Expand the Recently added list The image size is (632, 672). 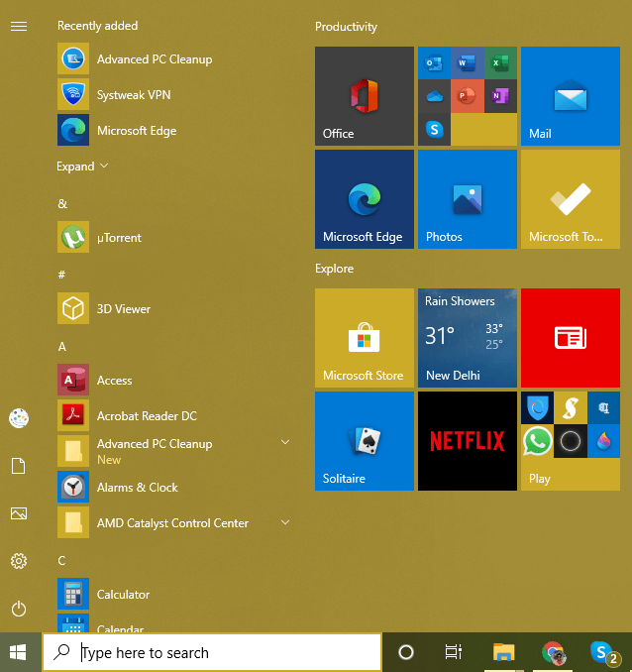[82, 167]
